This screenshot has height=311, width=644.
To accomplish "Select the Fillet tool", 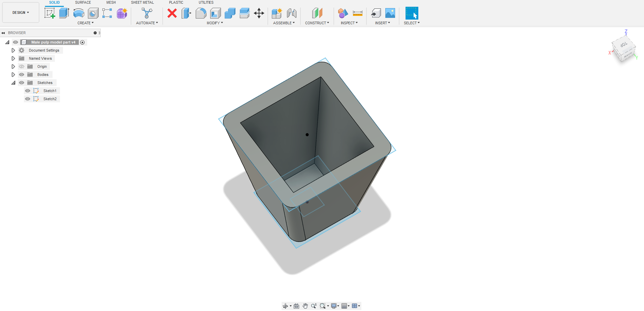I will (x=201, y=13).
